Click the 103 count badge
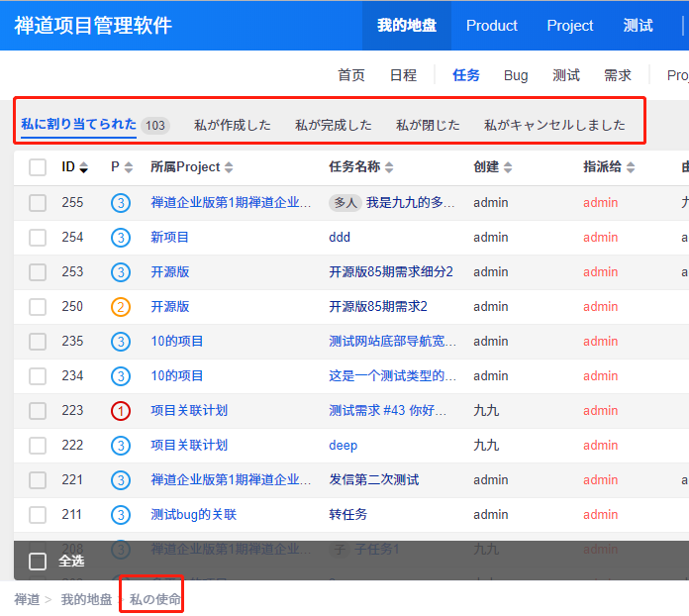This screenshot has width=689, height=616. click(x=154, y=126)
